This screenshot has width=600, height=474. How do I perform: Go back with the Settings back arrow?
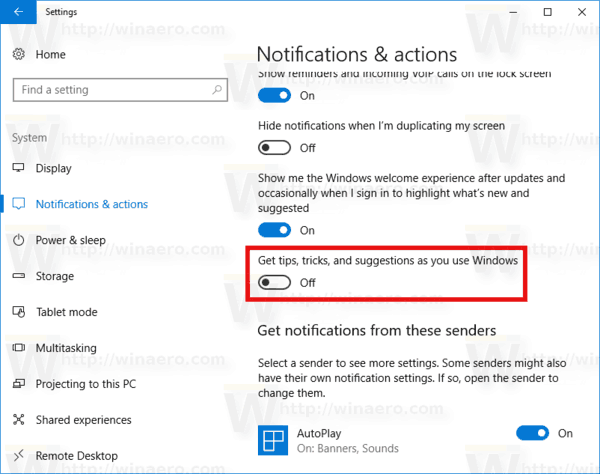(x=18, y=12)
